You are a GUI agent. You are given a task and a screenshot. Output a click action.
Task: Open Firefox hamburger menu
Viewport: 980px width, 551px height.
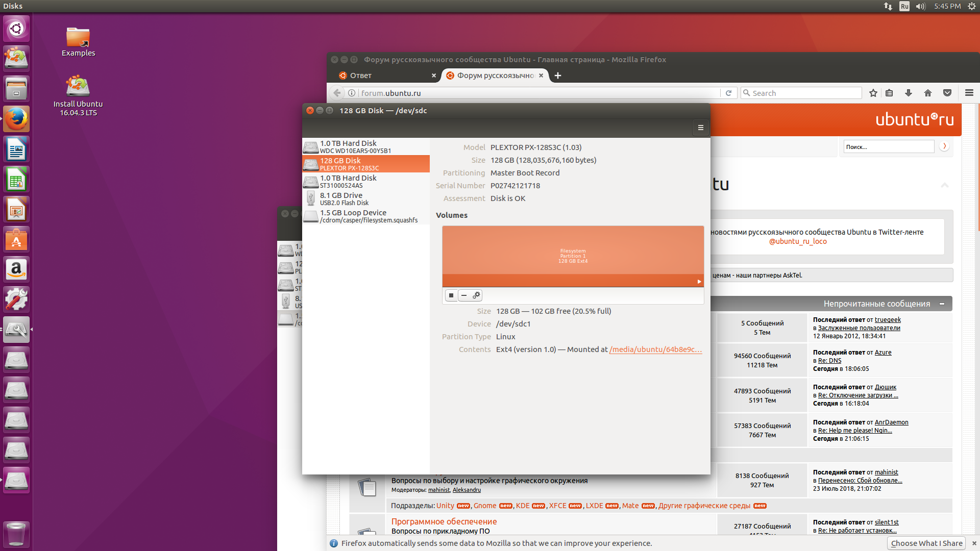click(x=969, y=93)
